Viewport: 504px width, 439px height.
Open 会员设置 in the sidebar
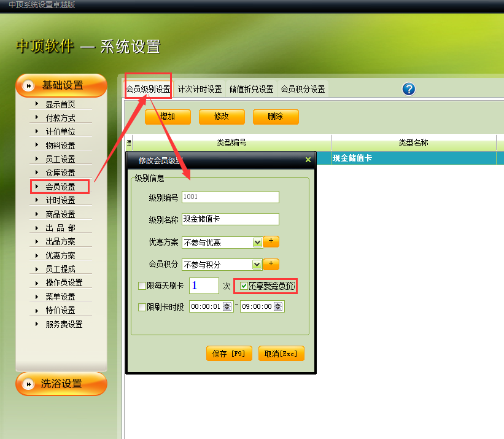point(60,187)
